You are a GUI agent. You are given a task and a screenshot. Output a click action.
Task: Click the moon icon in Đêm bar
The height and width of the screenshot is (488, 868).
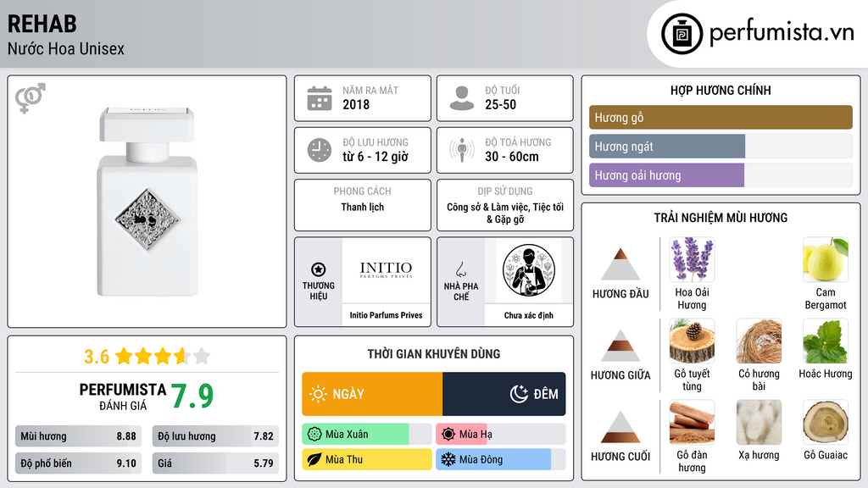(x=519, y=394)
